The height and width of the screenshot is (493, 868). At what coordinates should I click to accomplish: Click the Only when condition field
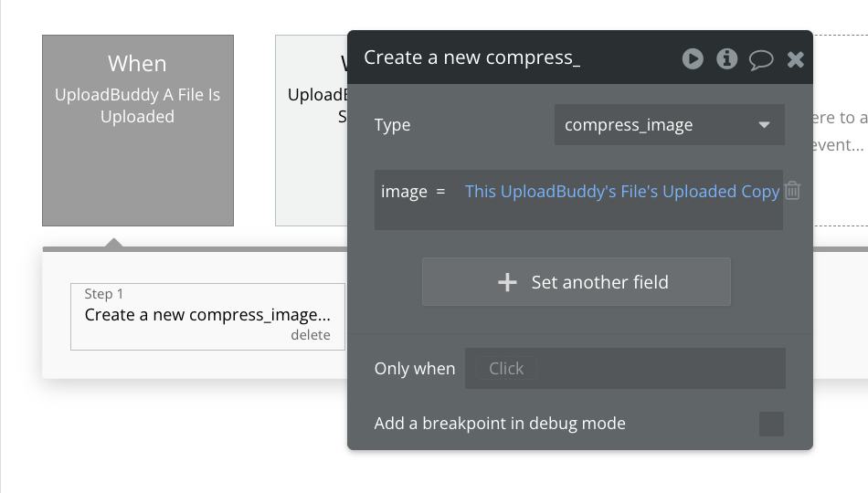[x=625, y=369]
